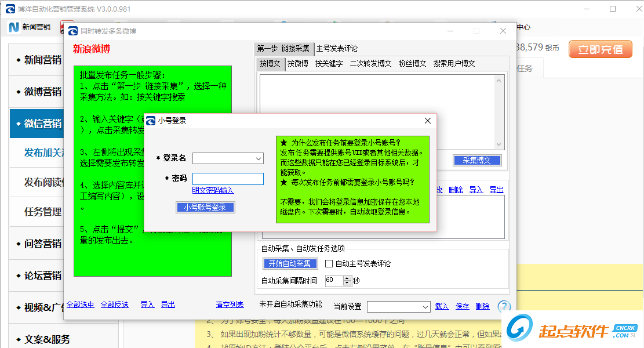Go to the 搜索用户博文 sub-tab
This screenshot has width=644, height=348.
pos(454,64)
